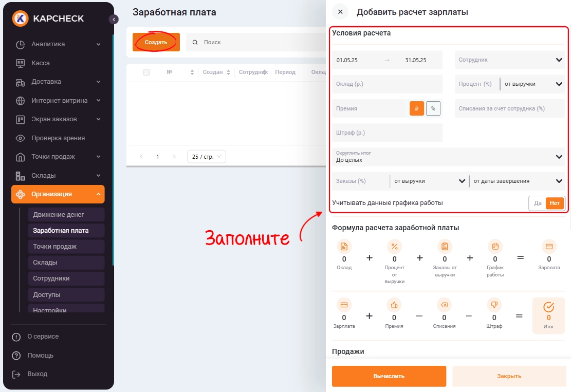Click the Вычислить button
Screen dimensions: 571x392
coord(389,376)
